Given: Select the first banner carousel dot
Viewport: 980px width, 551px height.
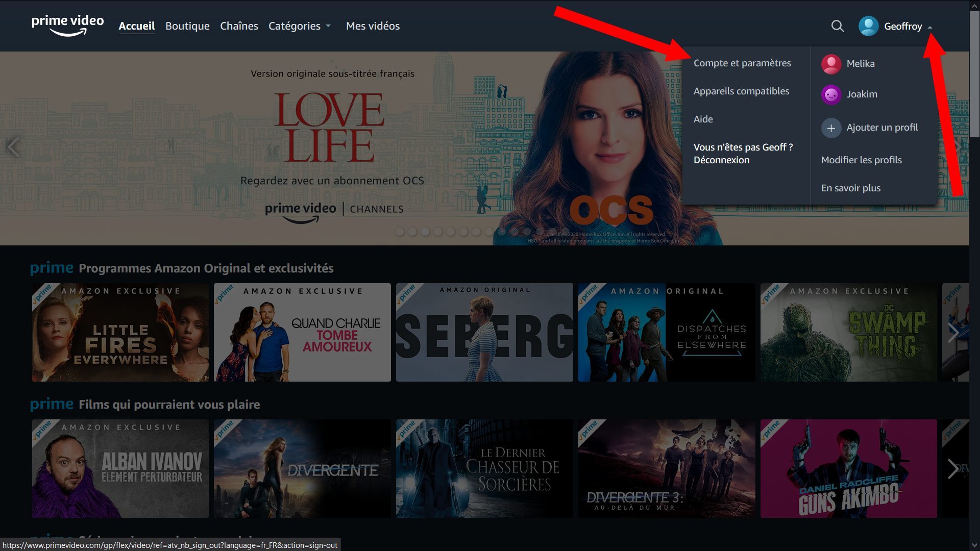Looking at the screenshot, I should (x=400, y=232).
